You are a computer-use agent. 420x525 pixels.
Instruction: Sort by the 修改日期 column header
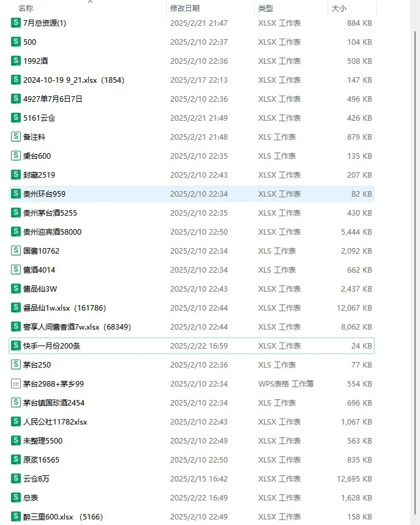pyautogui.click(x=185, y=8)
